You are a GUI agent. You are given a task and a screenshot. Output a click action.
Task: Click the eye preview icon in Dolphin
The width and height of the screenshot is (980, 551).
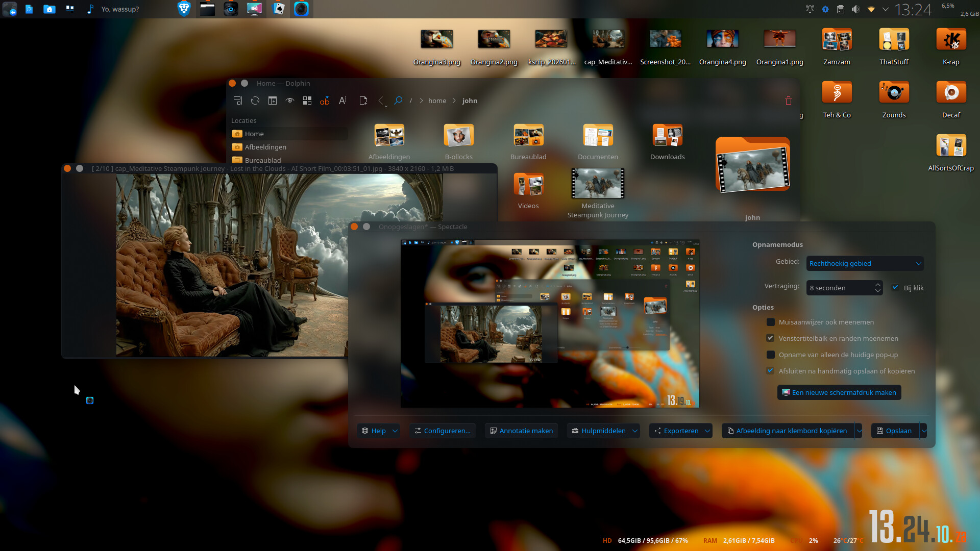tap(290, 101)
